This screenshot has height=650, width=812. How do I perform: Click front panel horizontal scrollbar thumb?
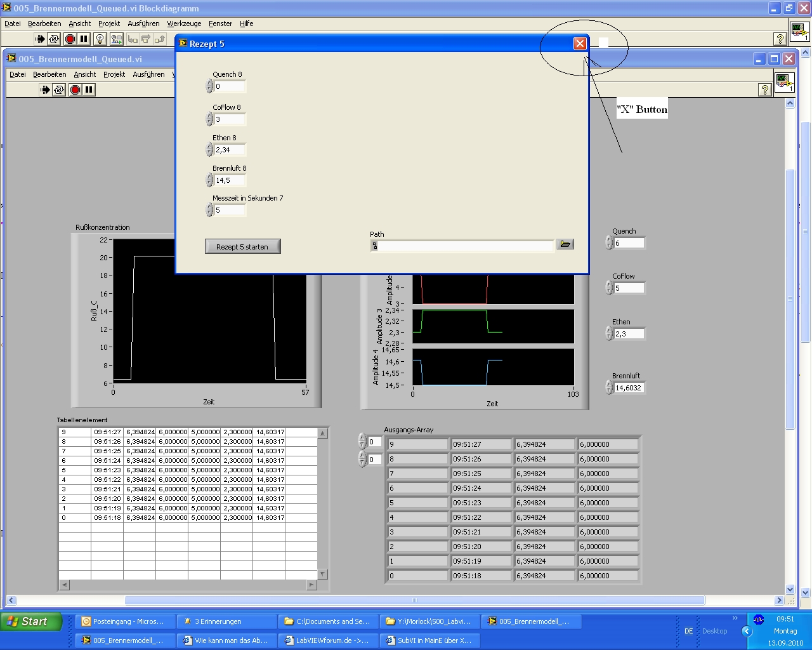[x=415, y=600]
